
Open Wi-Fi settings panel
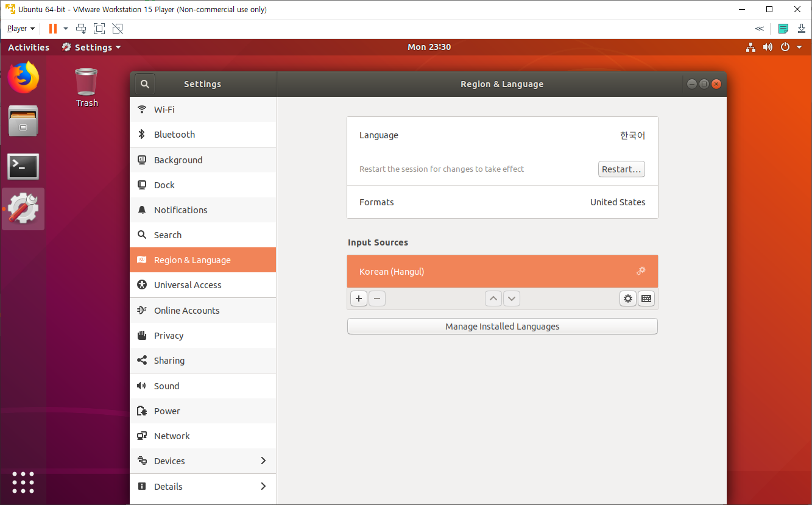pos(203,109)
